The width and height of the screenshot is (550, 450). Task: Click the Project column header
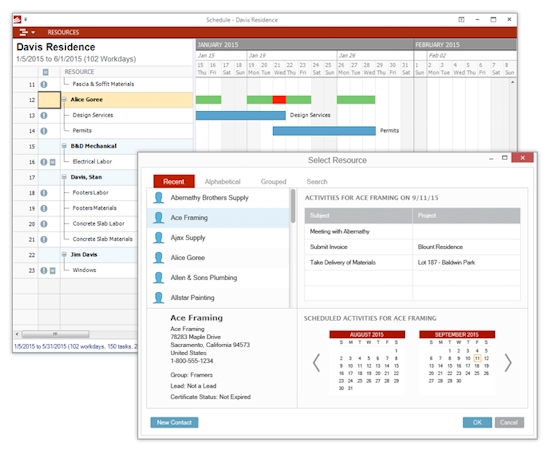[466, 215]
